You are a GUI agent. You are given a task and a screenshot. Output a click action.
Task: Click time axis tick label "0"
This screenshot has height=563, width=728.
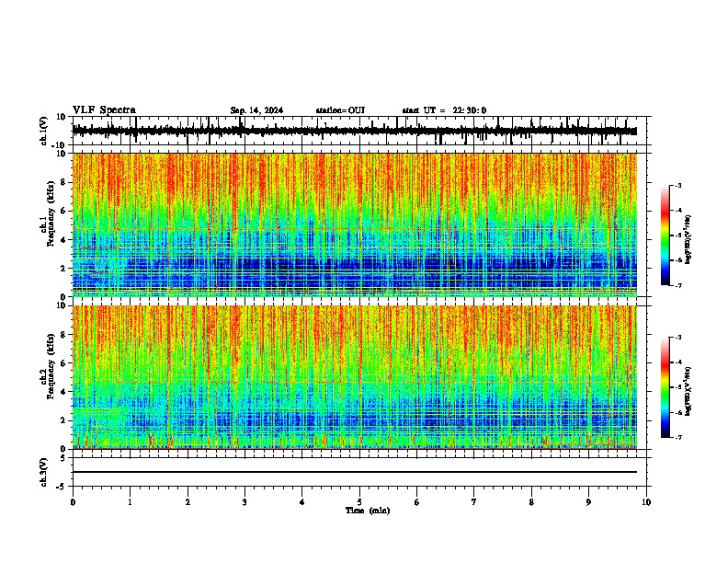[73, 502]
